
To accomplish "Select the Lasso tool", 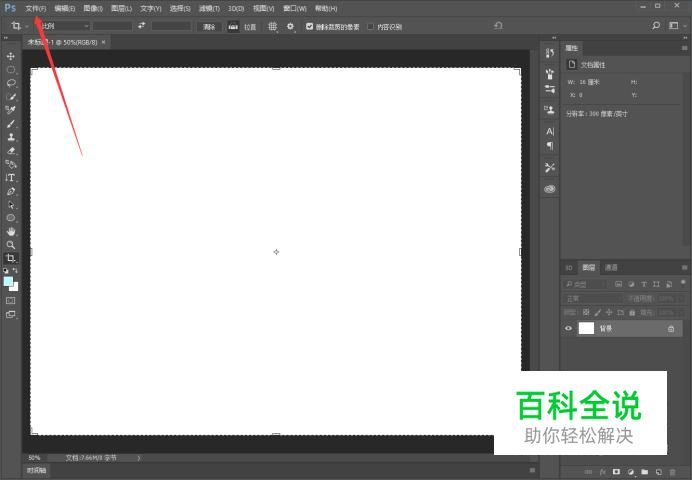I will pyautogui.click(x=11, y=83).
